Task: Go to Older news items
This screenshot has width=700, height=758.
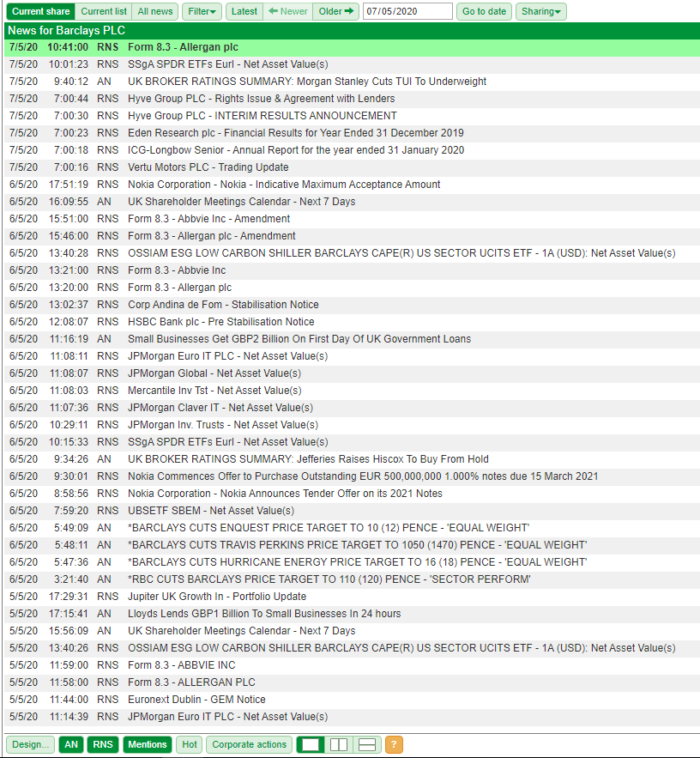Action: click(x=335, y=12)
